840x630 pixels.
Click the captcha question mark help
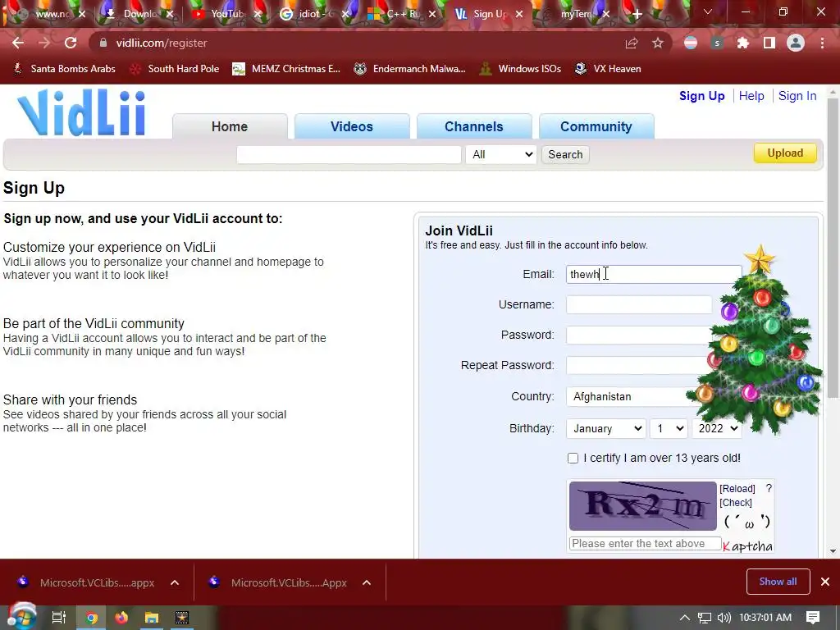769,489
